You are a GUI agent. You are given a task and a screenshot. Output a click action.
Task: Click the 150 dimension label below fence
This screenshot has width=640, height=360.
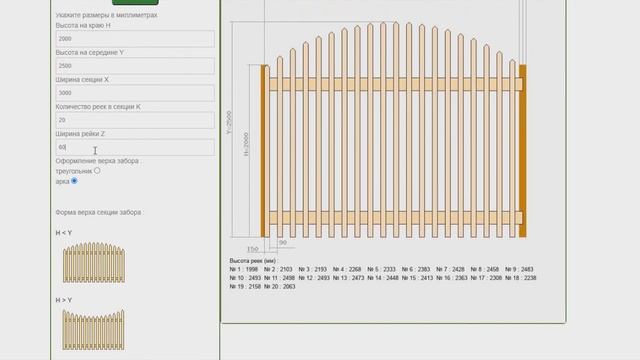[253, 249]
